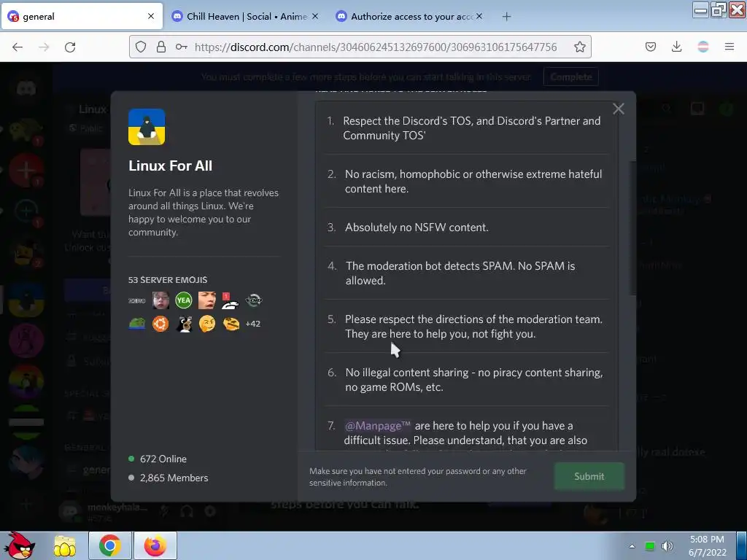Reload the Discord page
Image resolution: width=747 pixels, height=560 pixels.
tap(70, 47)
